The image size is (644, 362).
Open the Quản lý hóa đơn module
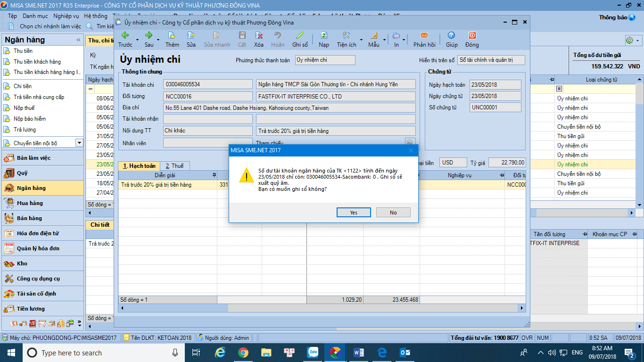click(43, 248)
